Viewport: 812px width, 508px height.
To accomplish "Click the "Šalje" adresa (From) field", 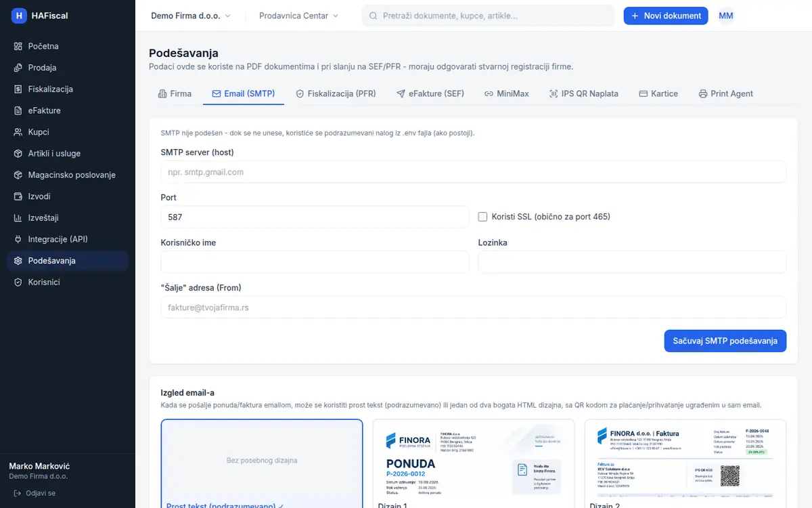I will coord(474,308).
